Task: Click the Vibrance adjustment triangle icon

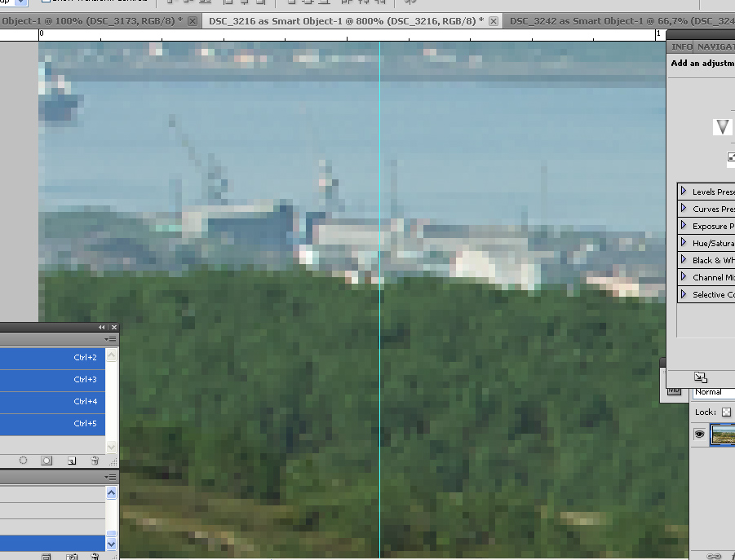Action: pos(722,127)
